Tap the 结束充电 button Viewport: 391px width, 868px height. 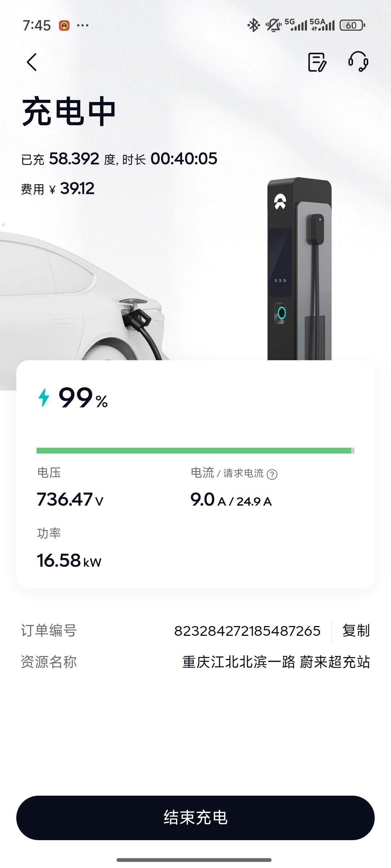195,818
